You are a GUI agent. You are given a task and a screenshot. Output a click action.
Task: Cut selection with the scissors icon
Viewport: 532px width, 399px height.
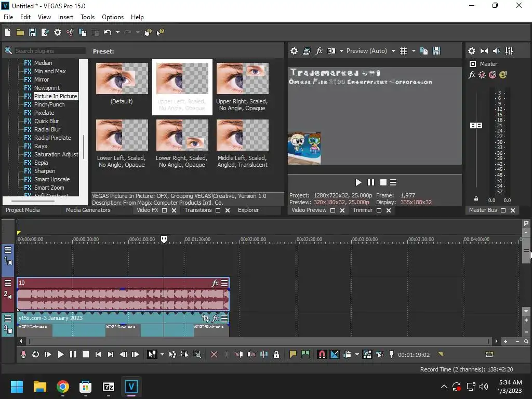[x=70, y=32]
